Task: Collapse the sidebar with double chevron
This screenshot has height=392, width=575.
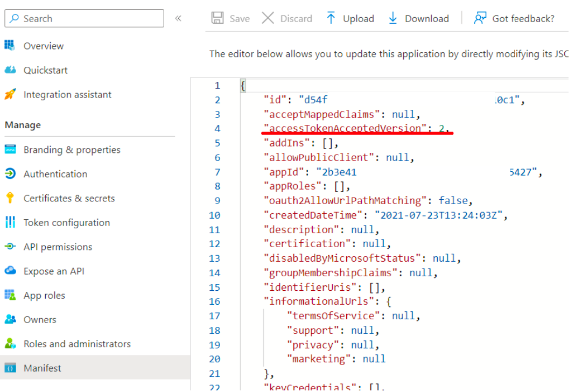Action: tap(178, 18)
